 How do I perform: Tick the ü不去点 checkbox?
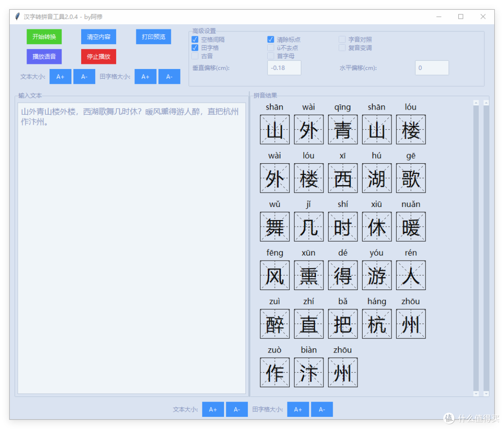(x=271, y=48)
